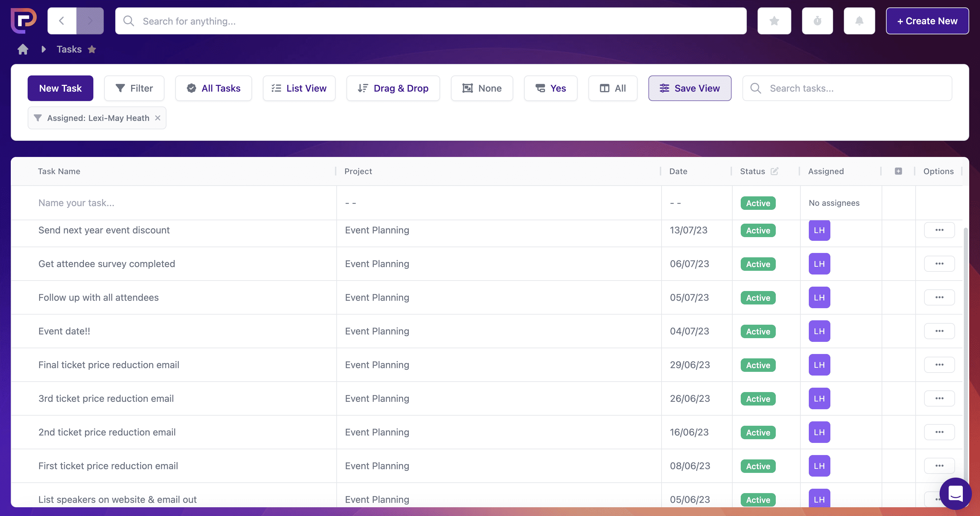
Task: Click the app logo in top left
Action: point(24,21)
